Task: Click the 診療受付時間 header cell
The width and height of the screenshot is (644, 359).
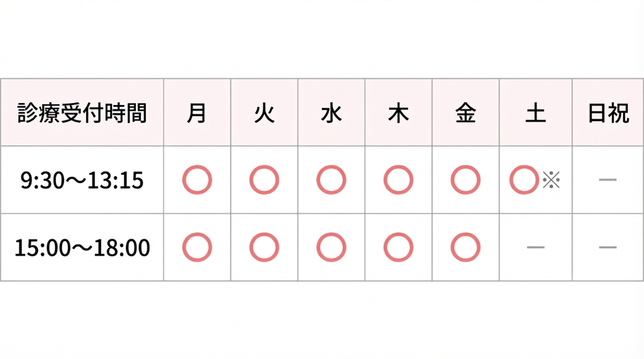Action: (82, 113)
